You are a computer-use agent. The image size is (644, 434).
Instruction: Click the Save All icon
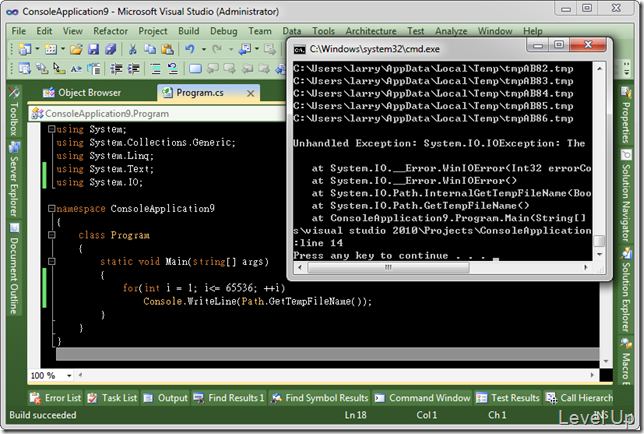110,49
